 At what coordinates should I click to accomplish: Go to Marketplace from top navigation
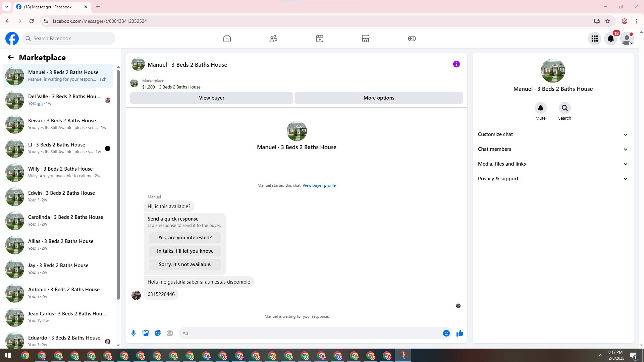tap(366, 39)
